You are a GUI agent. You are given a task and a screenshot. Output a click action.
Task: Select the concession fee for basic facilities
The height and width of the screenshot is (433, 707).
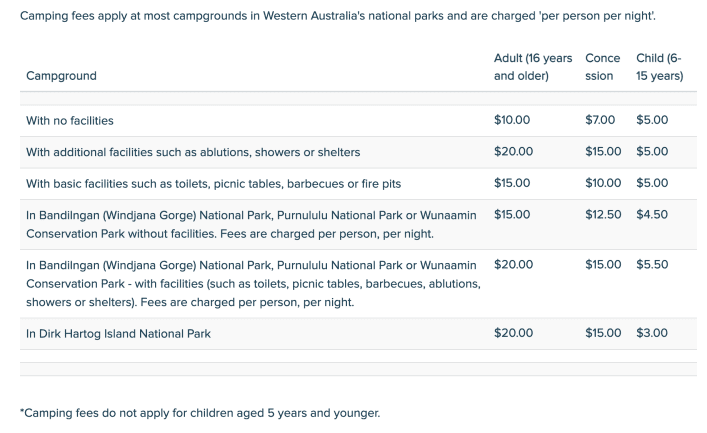pos(603,183)
